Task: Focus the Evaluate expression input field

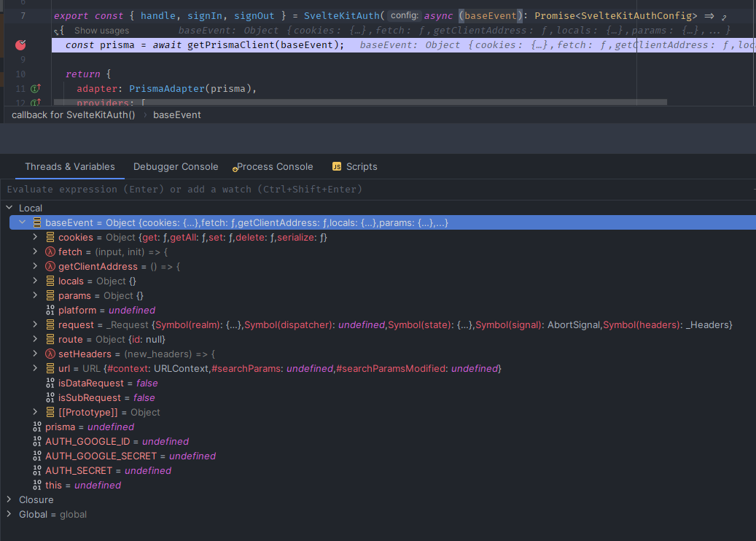Action: [x=378, y=190]
